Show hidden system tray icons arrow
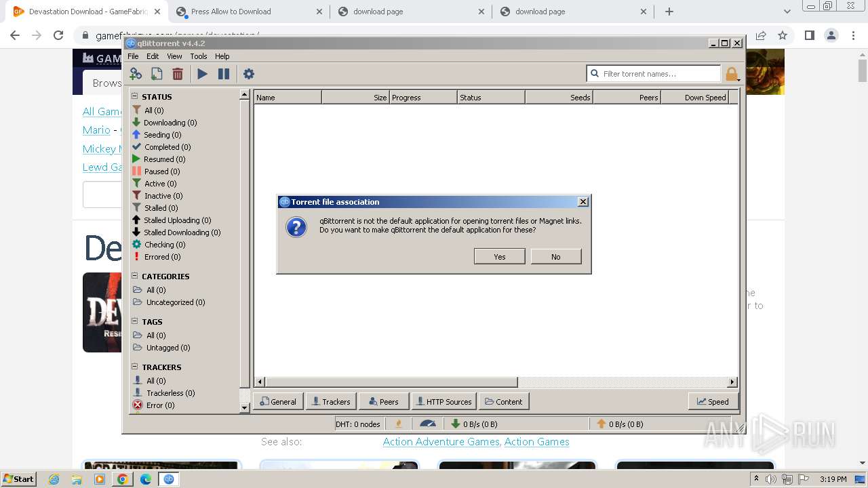The height and width of the screenshot is (488, 868). click(x=756, y=479)
